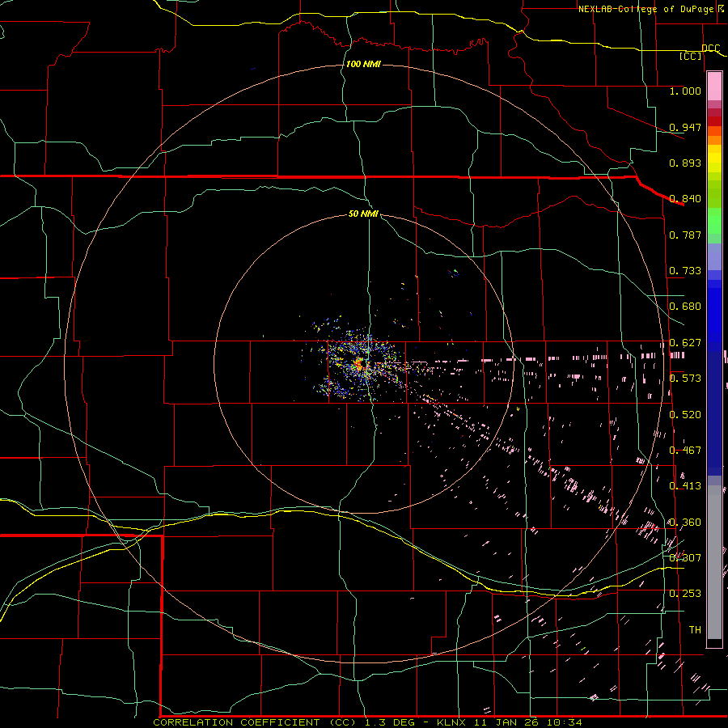The height and width of the screenshot is (728, 728).
Task: Click the 0.787 color scale label
Action: pos(685,235)
